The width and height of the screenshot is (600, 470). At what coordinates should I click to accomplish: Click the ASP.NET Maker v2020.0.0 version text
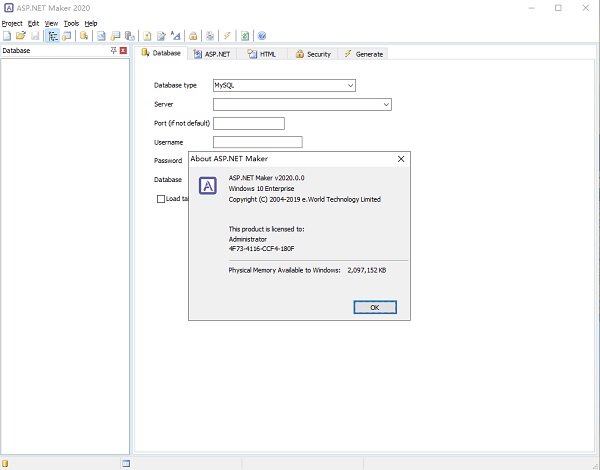[266, 178]
